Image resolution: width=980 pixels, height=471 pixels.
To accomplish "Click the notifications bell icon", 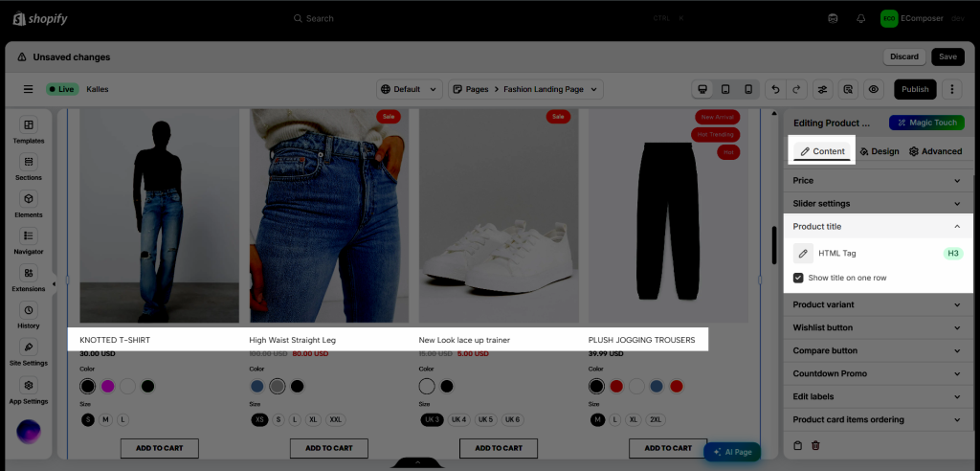I will [x=860, y=19].
